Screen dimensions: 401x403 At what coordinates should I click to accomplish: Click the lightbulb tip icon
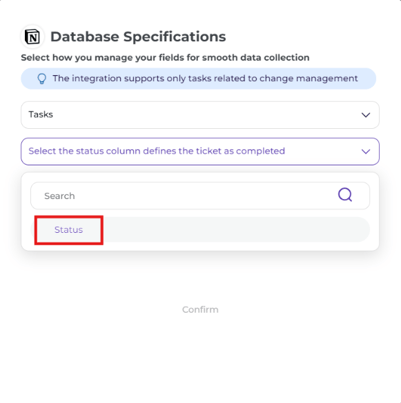[x=42, y=79]
